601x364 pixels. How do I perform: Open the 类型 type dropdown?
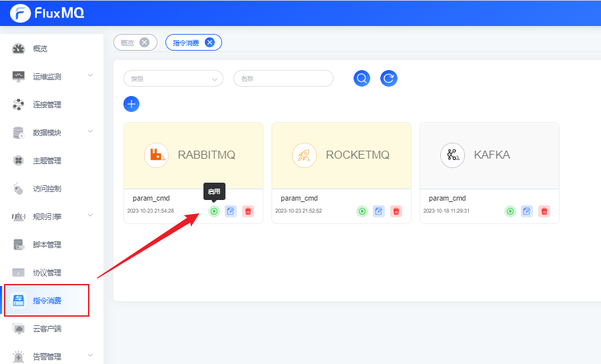[x=173, y=79]
